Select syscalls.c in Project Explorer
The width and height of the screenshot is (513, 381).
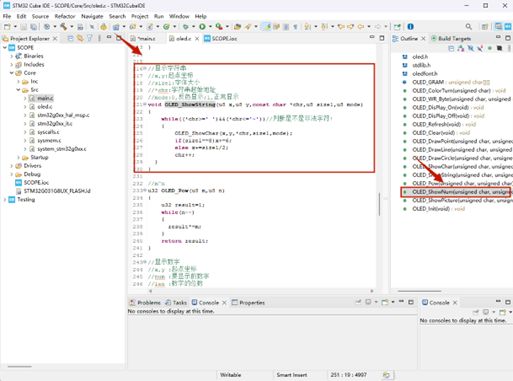(48, 132)
